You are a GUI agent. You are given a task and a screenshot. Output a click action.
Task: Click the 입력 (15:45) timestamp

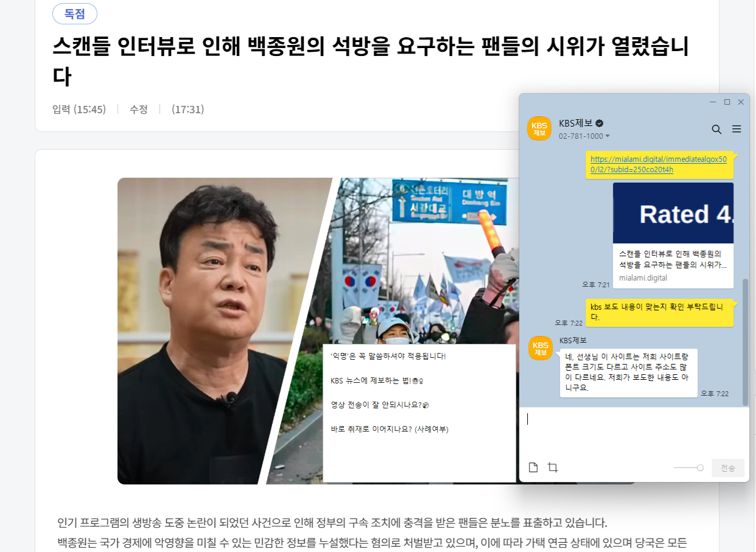(79, 110)
